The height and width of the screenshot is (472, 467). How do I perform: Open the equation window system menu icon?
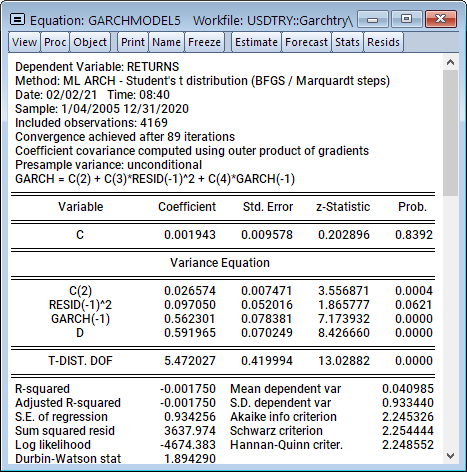coord(17,20)
